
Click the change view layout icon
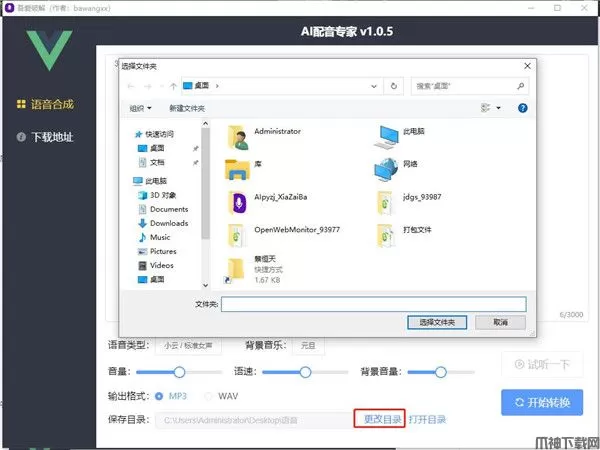tap(486, 108)
